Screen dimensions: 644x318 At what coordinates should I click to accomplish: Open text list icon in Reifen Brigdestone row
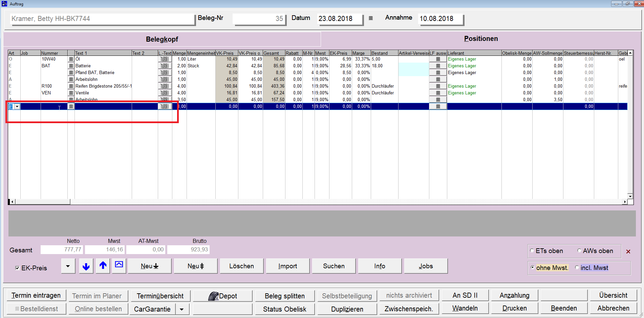pos(71,86)
